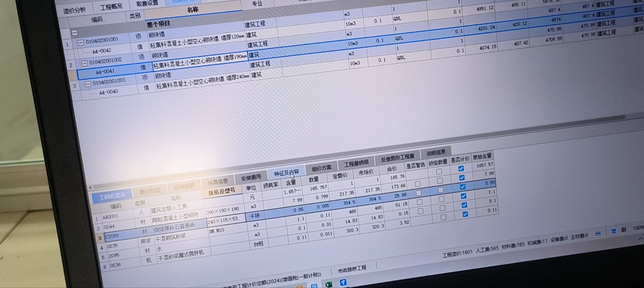
Task: Switch to 工料机显示 tab
Action: pos(112,196)
